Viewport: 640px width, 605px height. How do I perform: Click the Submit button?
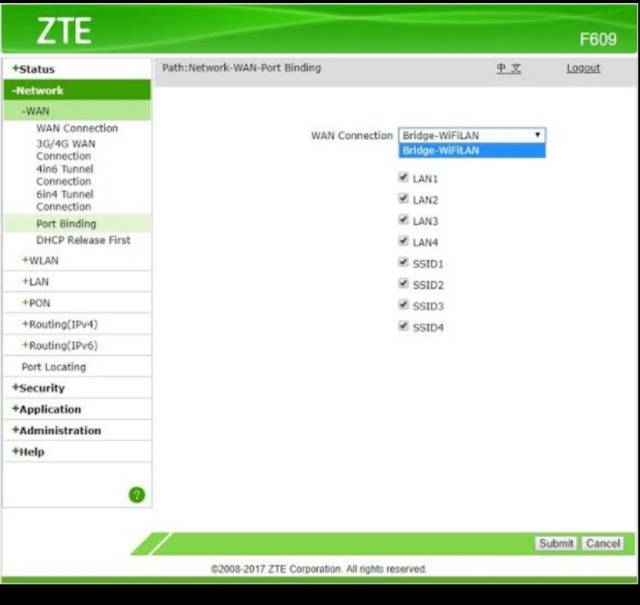coord(556,543)
